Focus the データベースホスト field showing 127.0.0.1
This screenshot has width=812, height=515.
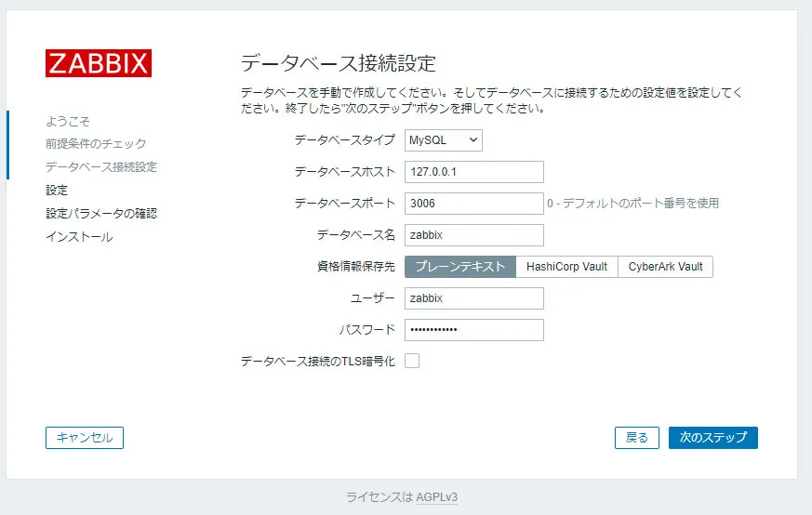tap(473, 172)
